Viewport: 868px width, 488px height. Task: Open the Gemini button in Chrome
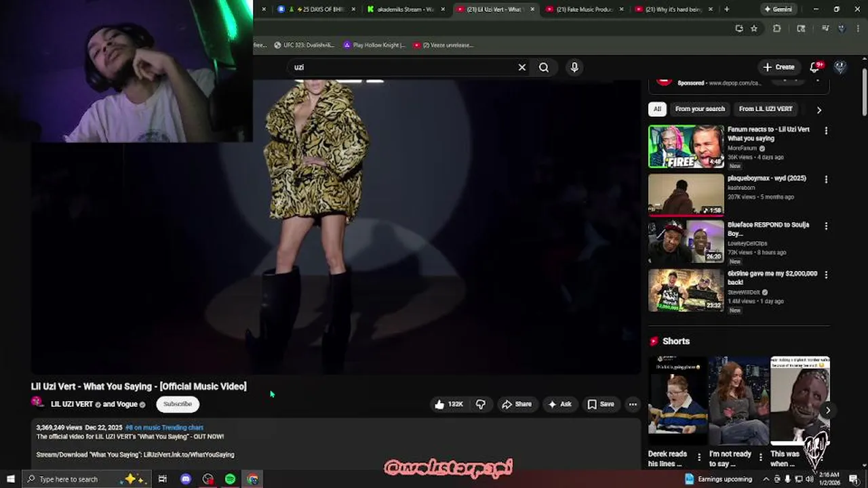(778, 9)
